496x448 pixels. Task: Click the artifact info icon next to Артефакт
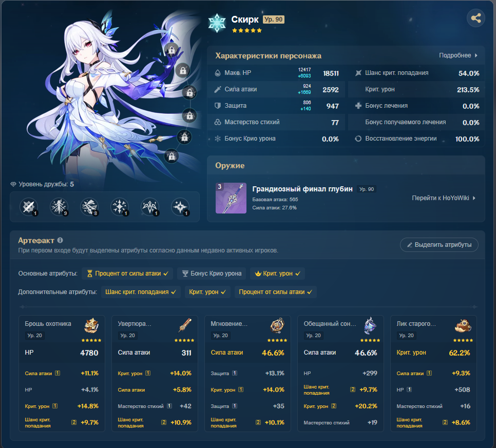60,240
